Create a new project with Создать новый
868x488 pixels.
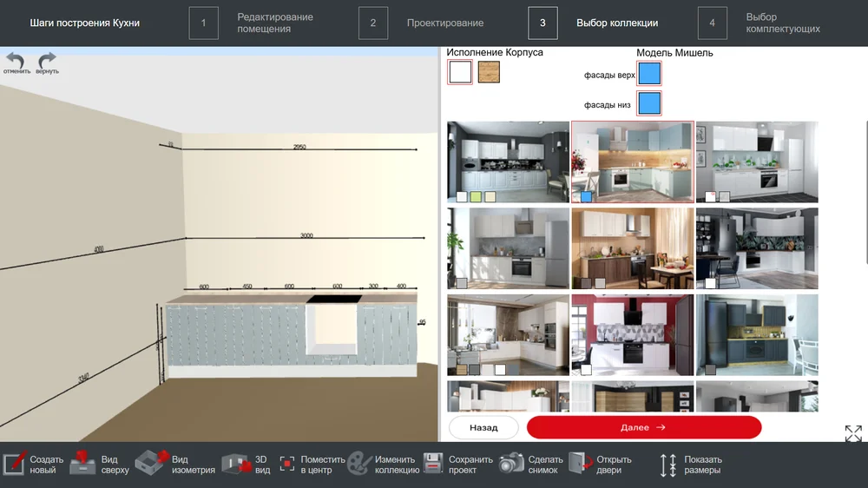click(33, 465)
